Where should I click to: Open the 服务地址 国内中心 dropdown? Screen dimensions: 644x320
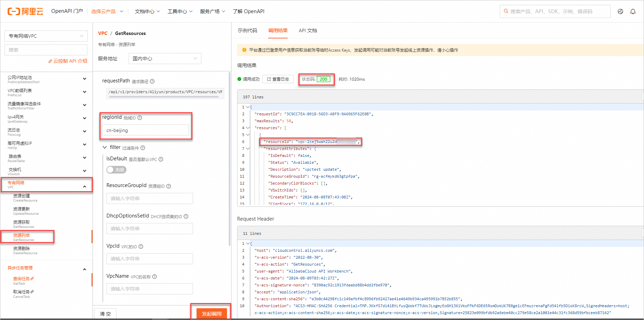[165, 59]
